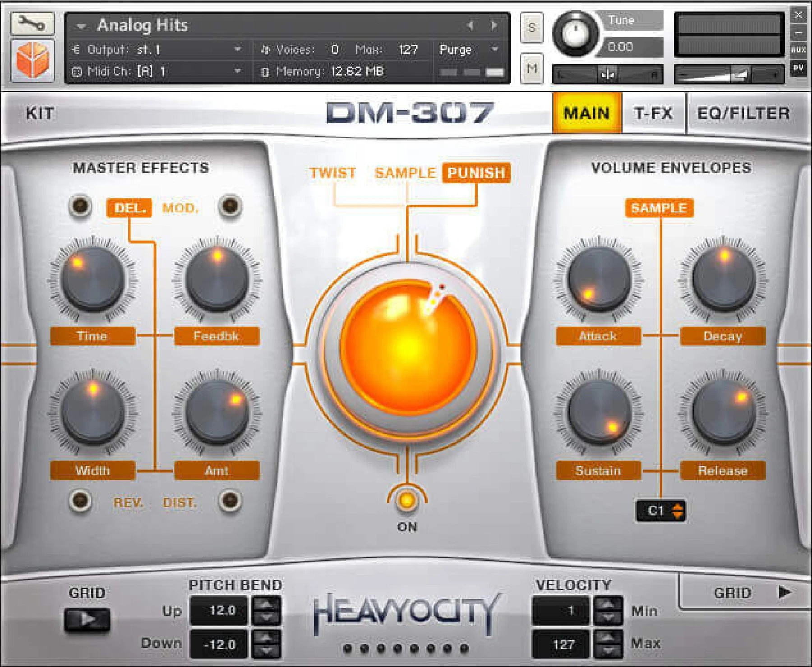Decrease Pitch Bend Up with down arrow

(266, 618)
